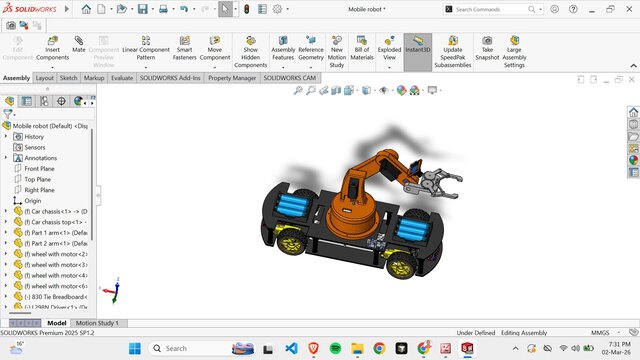Open the Home welcome icon in the top toolbar
640x360 pixels.
click(86, 9)
